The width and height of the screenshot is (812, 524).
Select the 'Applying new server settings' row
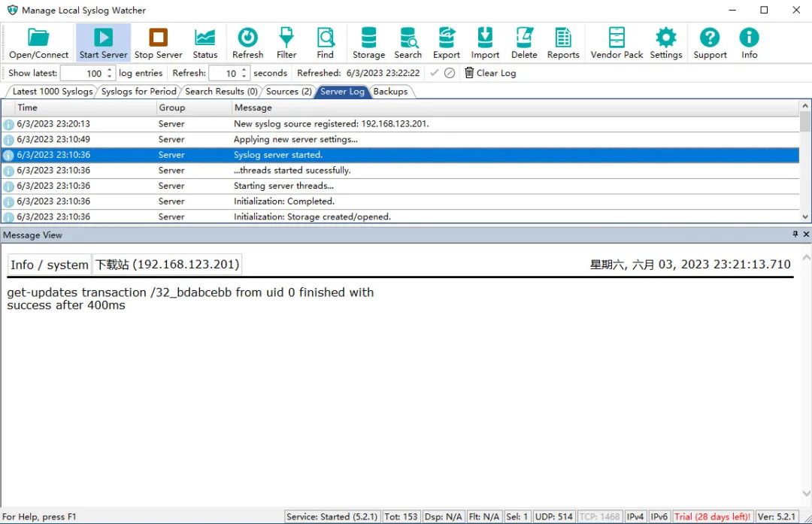[x=295, y=139]
